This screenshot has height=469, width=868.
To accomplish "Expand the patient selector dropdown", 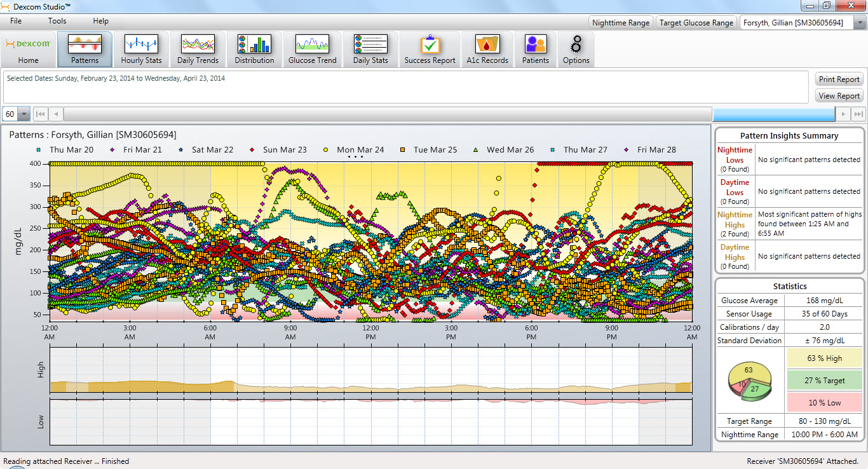I will (860, 23).
